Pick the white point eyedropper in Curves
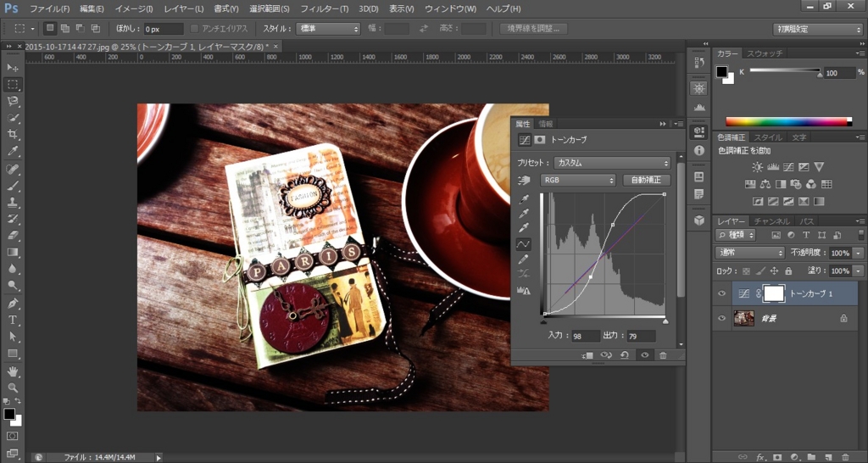 tap(523, 227)
